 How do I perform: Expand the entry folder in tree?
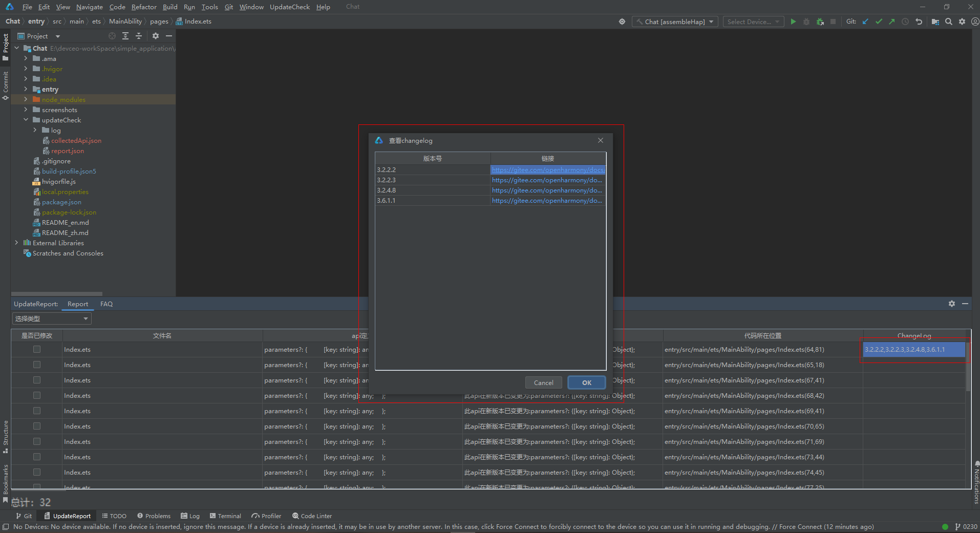(x=26, y=89)
